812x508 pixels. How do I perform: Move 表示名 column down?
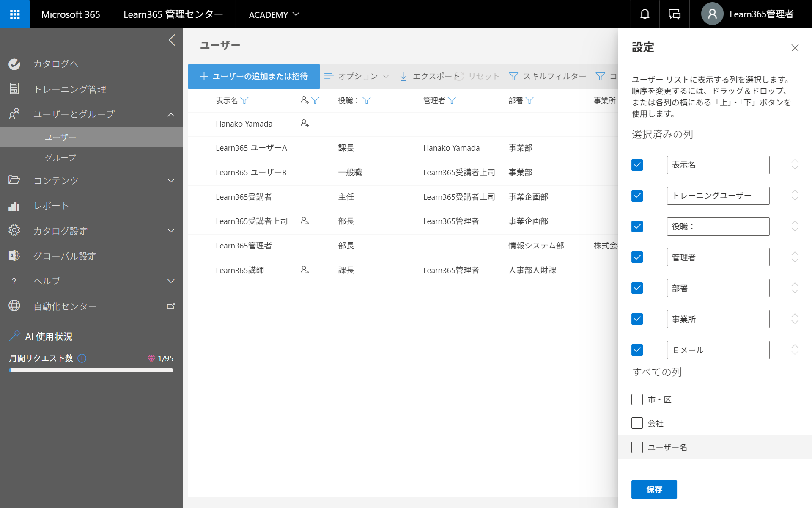795,168
